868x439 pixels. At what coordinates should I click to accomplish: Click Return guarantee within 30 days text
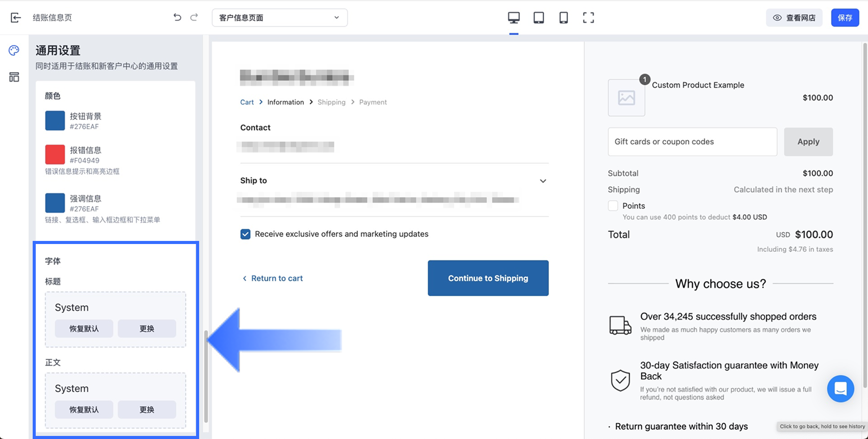pos(681,426)
